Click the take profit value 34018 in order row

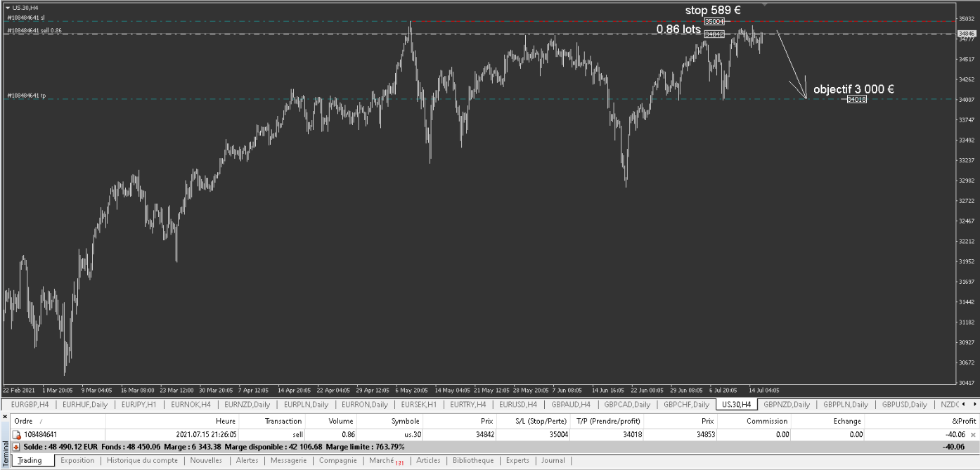point(632,435)
